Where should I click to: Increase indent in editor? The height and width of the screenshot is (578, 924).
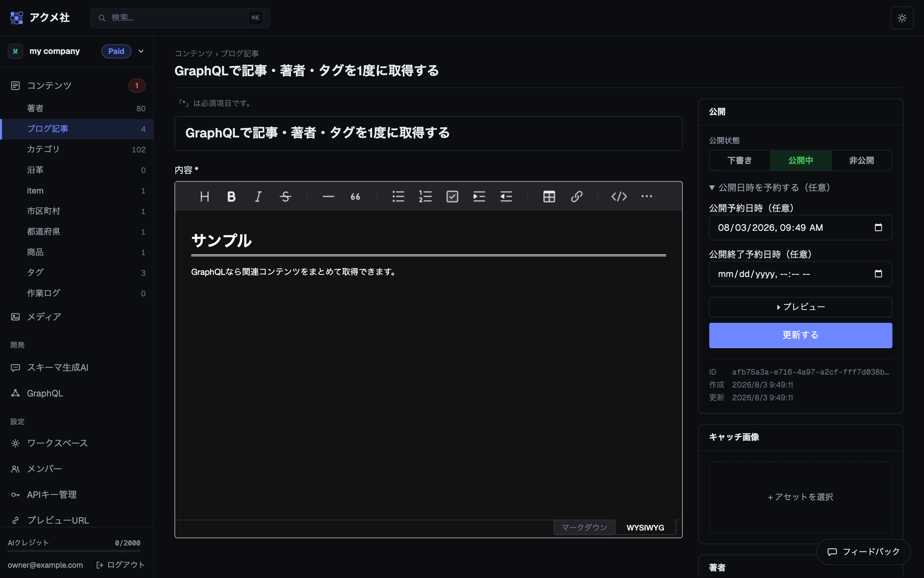click(479, 197)
